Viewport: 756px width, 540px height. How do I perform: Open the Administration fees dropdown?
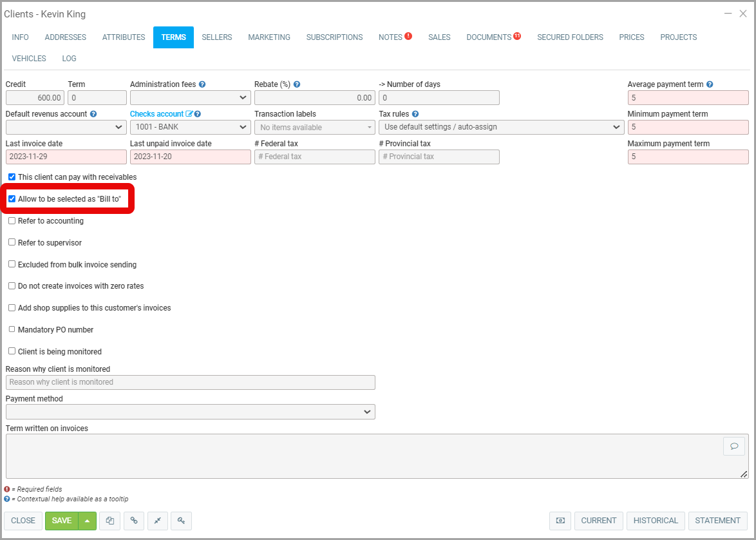tap(190, 97)
